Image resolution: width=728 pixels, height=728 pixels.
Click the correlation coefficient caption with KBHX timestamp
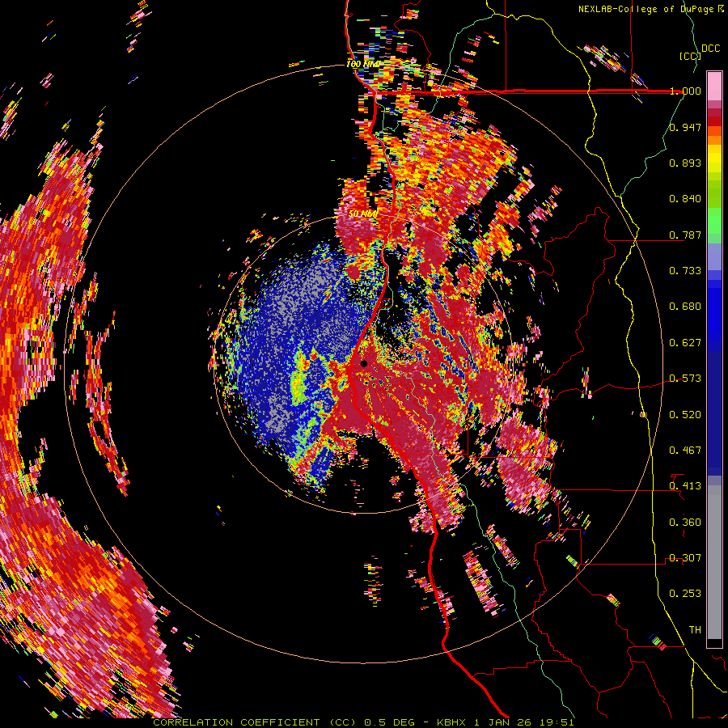363,722
